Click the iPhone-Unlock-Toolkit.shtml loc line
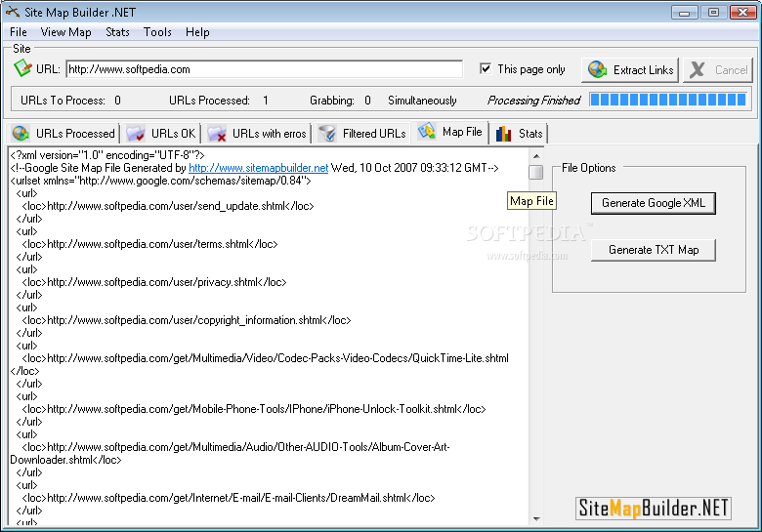Viewport: 762px width, 532px height. pyautogui.click(x=254, y=409)
